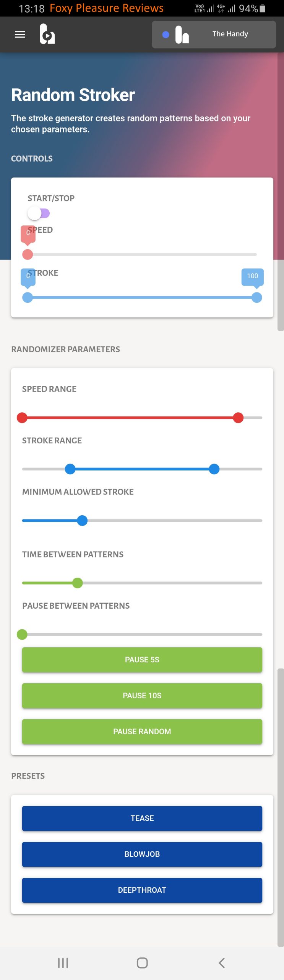Click the app logo icon in top bar
Image resolution: width=284 pixels, height=980 pixels.
(47, 34)
